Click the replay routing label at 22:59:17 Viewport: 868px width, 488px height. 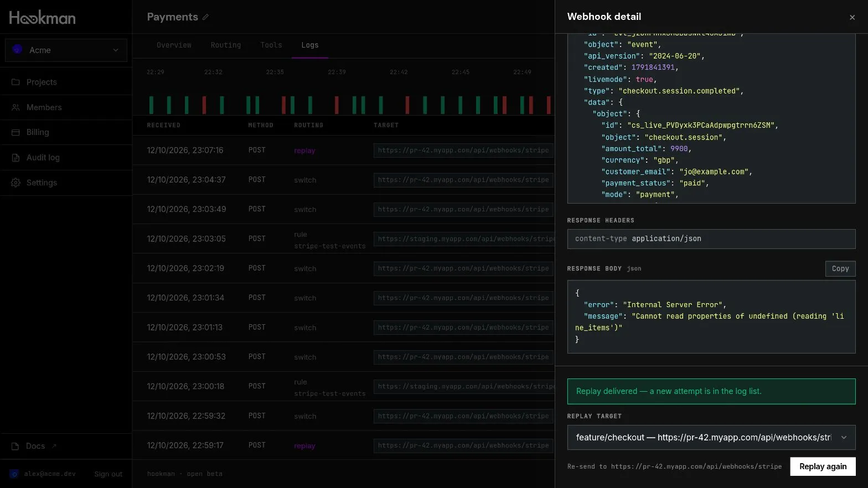(x=304, y=446)
